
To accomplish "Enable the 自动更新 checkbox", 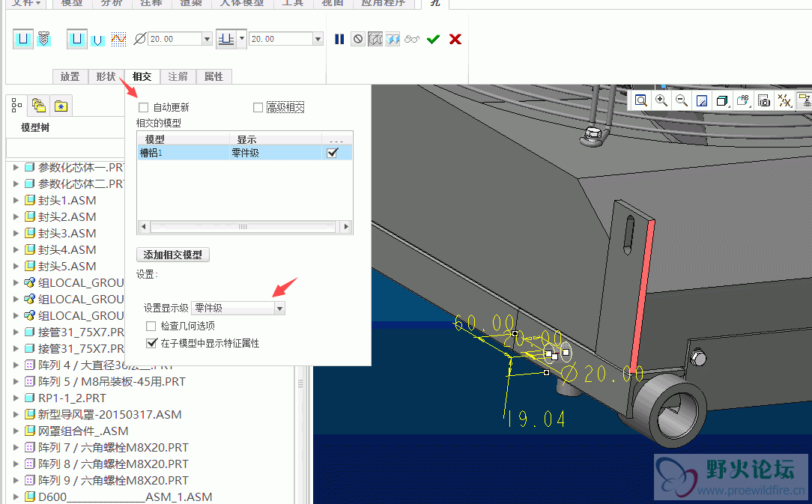I will click(x=143, y=107).
